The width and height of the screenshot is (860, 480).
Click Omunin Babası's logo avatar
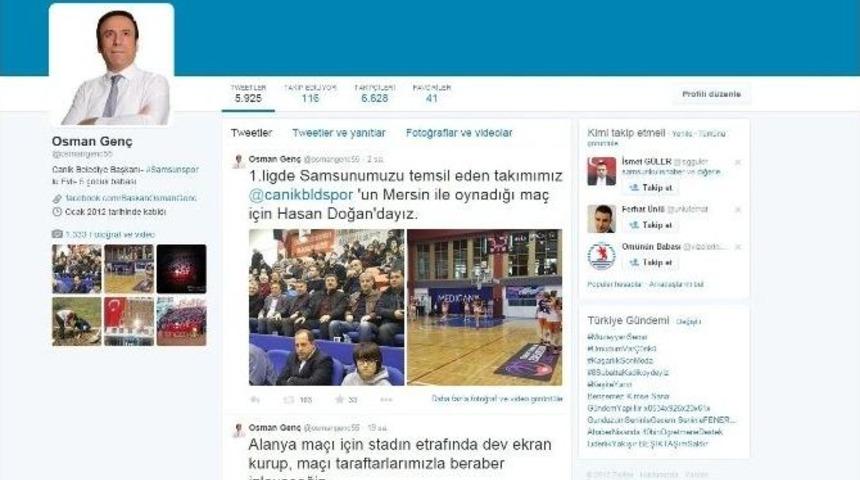(602, 256)
